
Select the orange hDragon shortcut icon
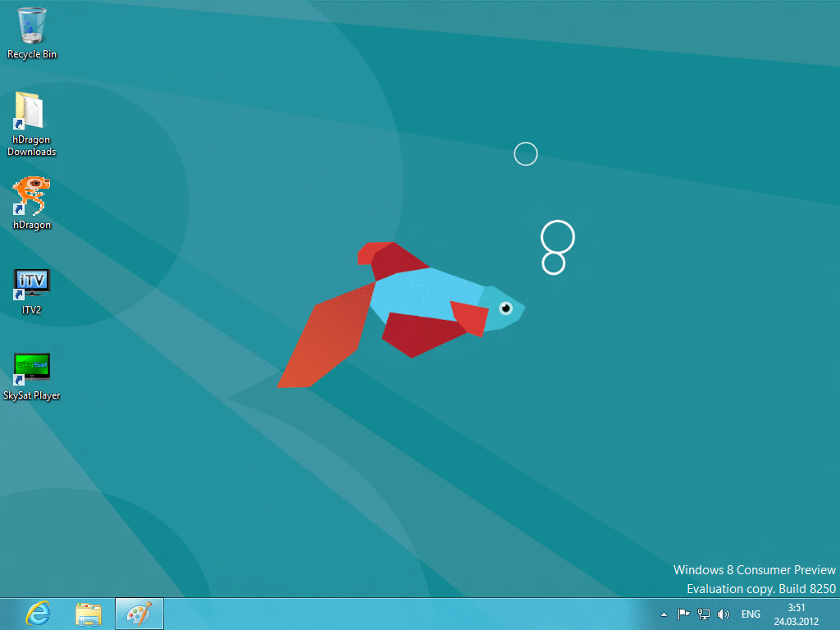point(31,195)
